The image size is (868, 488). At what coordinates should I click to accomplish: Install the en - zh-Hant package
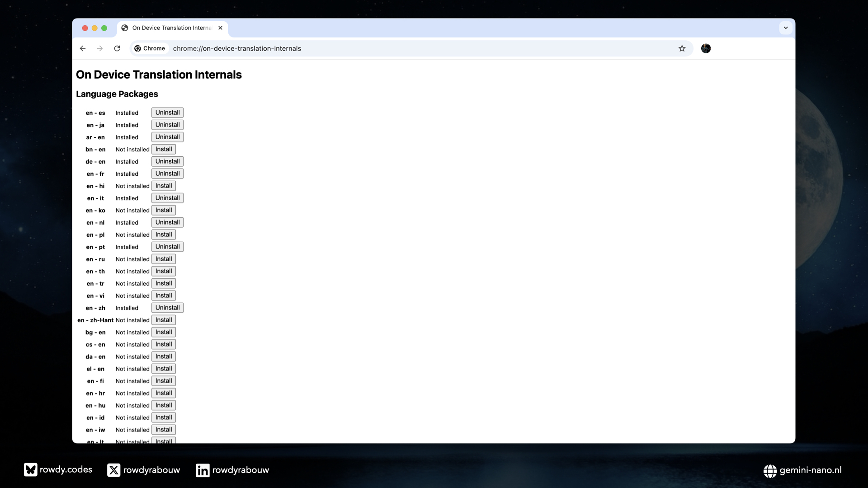(x=163, y=320)
